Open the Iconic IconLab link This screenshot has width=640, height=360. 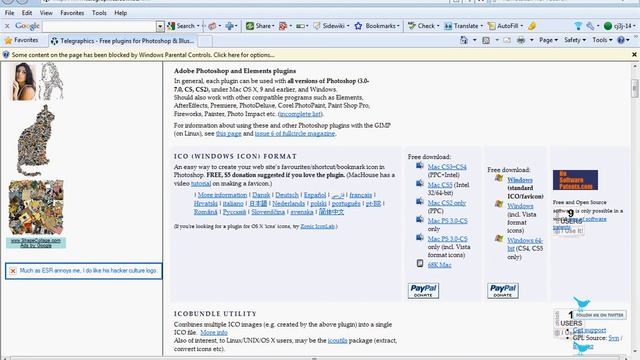tap(317, 227)
